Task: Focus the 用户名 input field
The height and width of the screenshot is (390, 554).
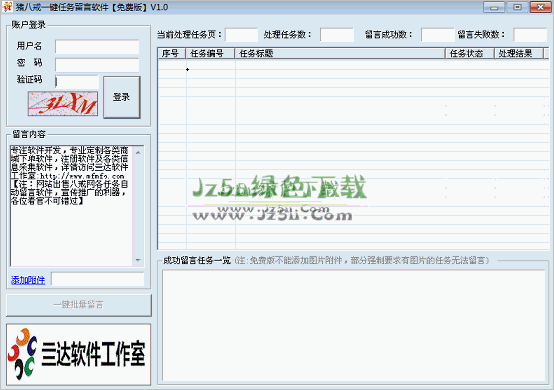Action: (x=97, y=46)
